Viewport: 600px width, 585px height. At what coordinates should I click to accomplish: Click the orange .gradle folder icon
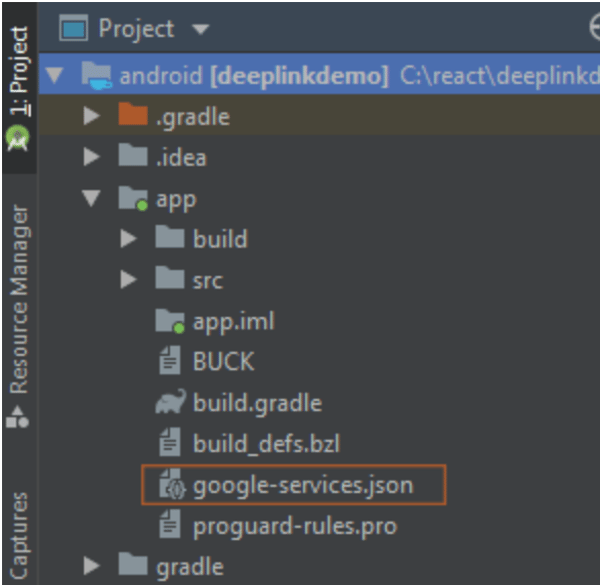[x=133, y=116]
